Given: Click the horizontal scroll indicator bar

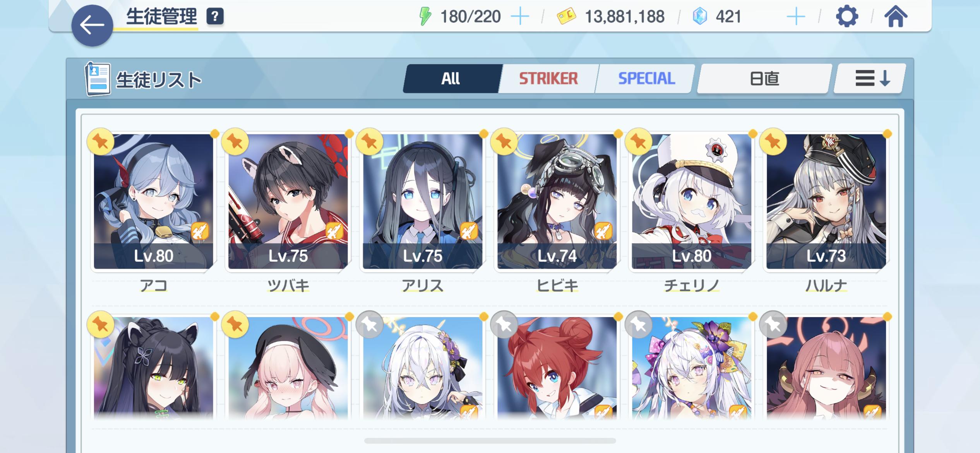Looking at the screenshot, I should (490, 441).
